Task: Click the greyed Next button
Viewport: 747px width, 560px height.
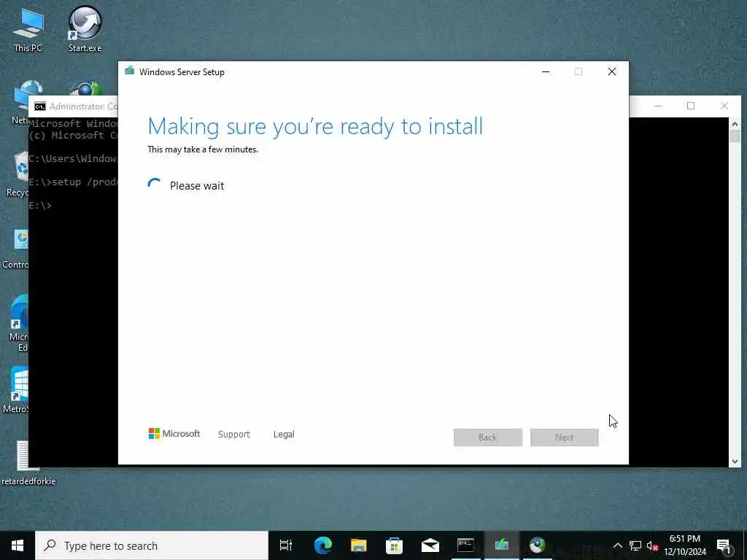Action: coord(564,437)
